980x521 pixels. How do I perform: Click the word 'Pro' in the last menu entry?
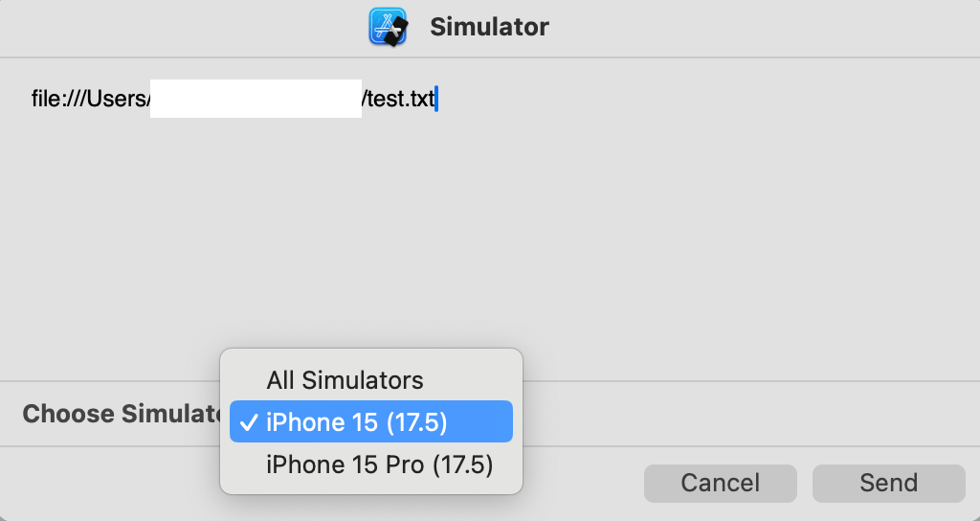(x=408, y=464)
